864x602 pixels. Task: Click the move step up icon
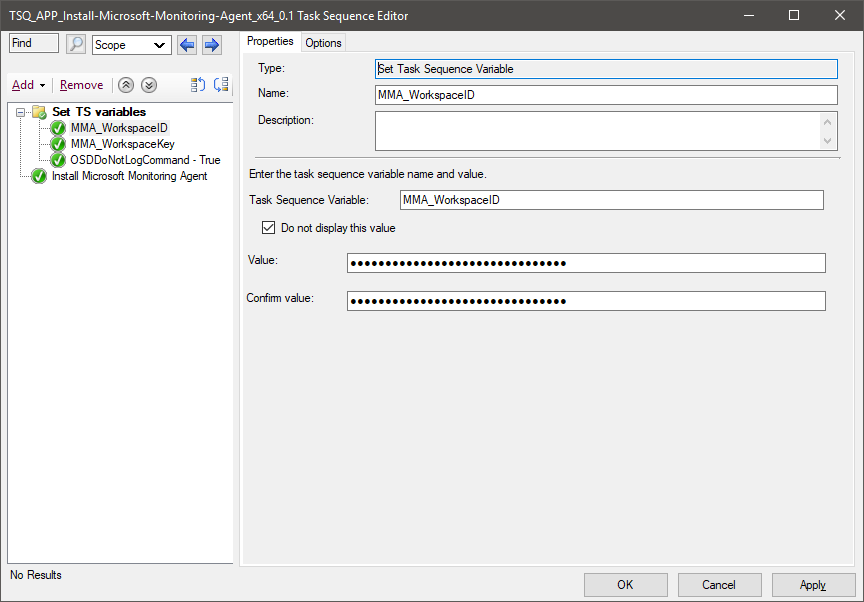(x=125, y=85)
